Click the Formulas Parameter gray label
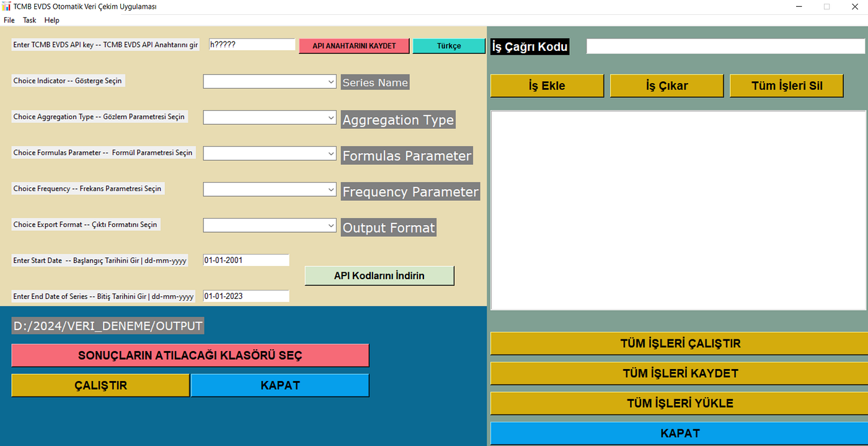The image size is (868, 446). [407, 156]
